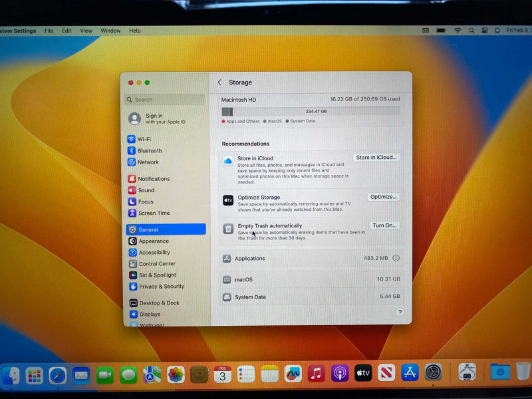Image resolution: width=532 pixels, height=399 pixels.
Task: Open System Settings from the Dock
Action: pyautogui.click(x=434, y=372)
